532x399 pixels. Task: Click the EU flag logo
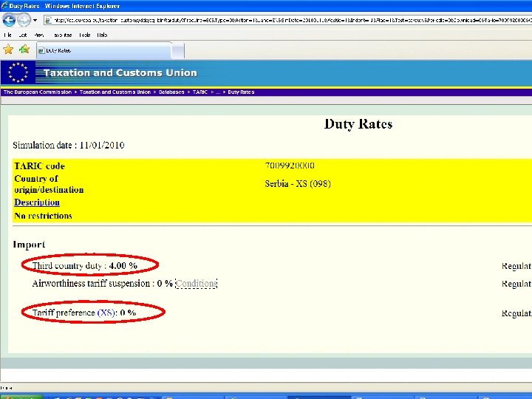18,72
